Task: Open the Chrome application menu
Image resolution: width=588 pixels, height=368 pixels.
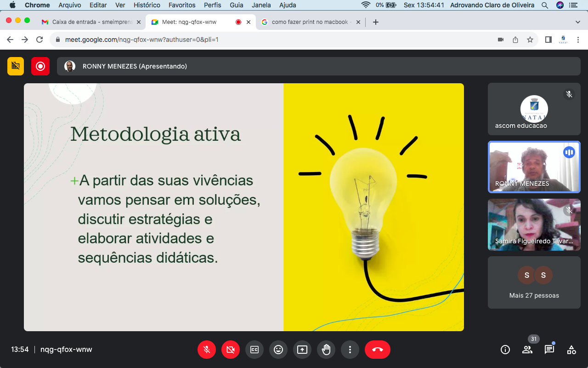Action: point(37,5)
